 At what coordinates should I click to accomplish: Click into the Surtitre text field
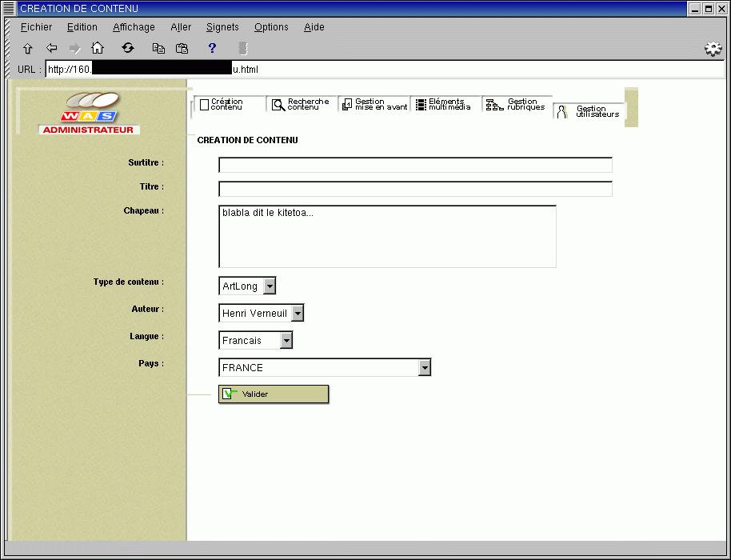pyautogui.click(x=415, y=166)
